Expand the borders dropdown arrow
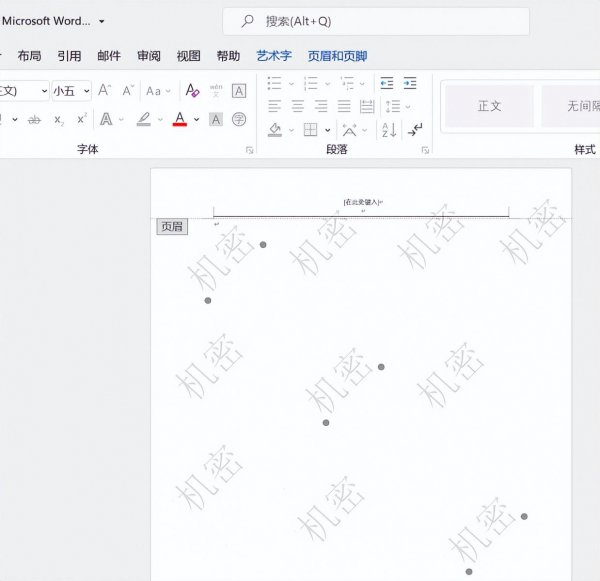Image resolution: width=600 pixels, height=581 pixels. click(328, 130)
